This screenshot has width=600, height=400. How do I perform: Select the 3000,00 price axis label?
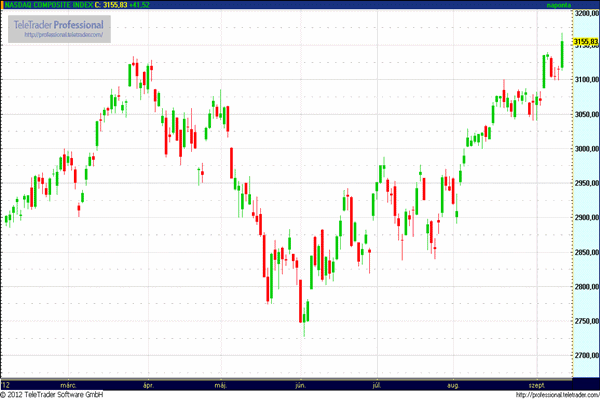pos(586,149)
